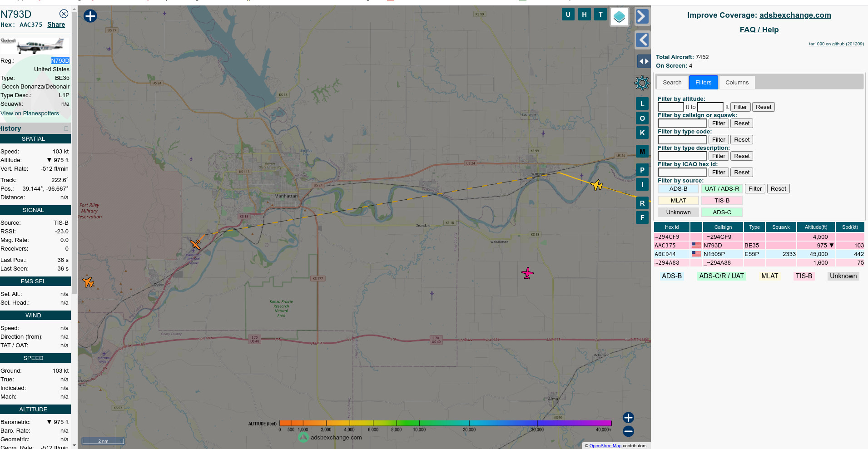Click the minimum altitude filter field

click(670, 107)
